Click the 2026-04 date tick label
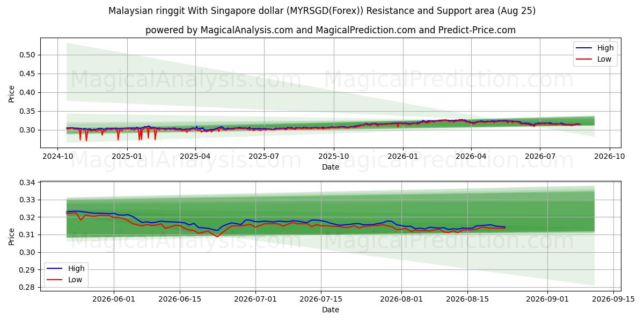Image resolution: width=644 pixels, height=322 pixels. coord(471,157)
